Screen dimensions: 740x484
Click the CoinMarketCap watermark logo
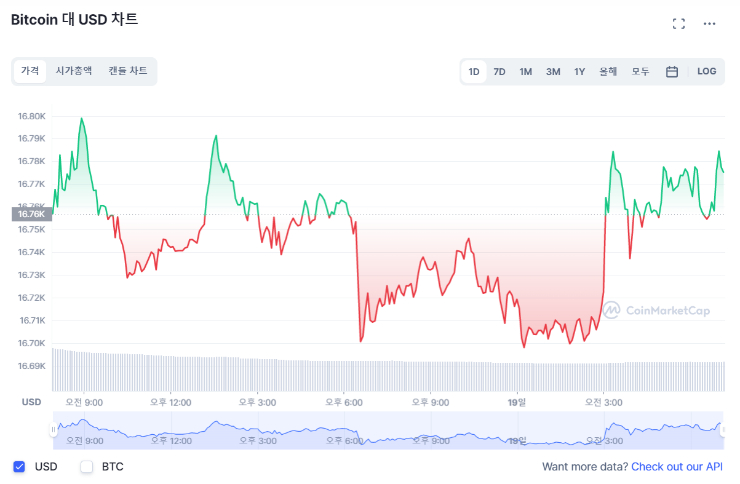[x=656, y=310]
